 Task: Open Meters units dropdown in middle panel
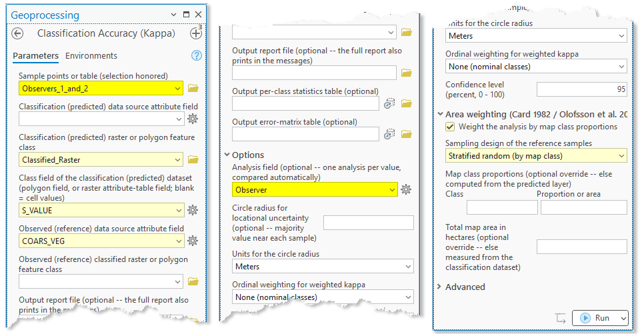click(x=408, y=266)
